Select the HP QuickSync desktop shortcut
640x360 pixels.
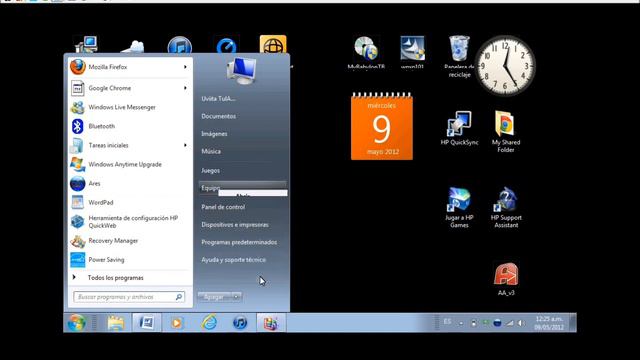[459, 128]
